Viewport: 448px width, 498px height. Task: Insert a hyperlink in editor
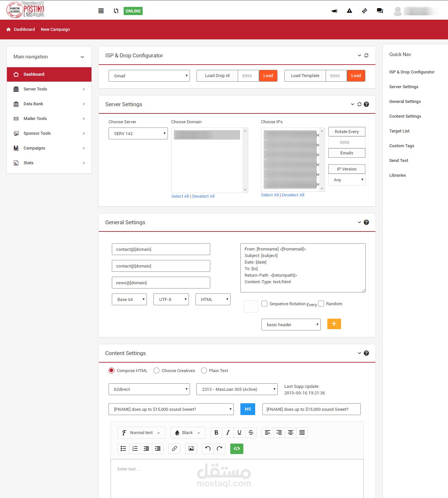pos(174,448)
